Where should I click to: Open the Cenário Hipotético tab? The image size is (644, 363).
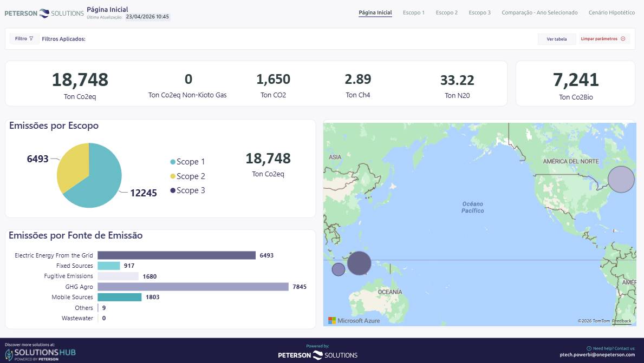[x=612, y=13]
